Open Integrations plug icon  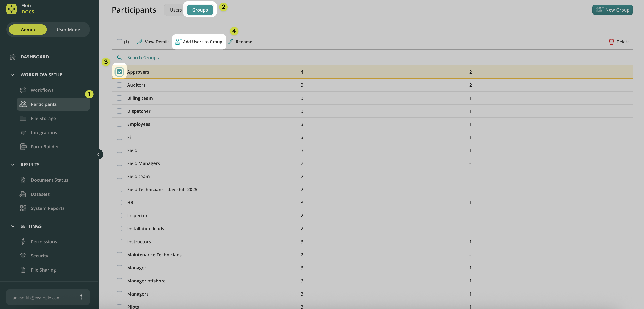(23, 132)
